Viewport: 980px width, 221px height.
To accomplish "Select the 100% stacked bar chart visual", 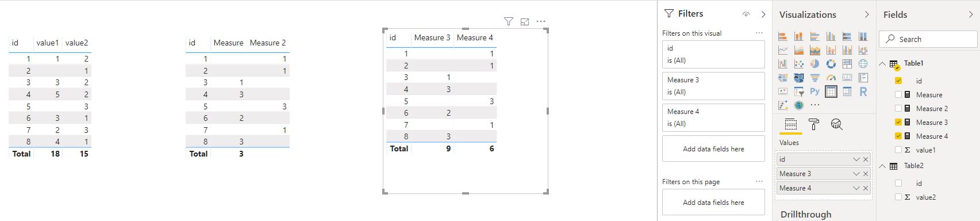I will 847,36.
